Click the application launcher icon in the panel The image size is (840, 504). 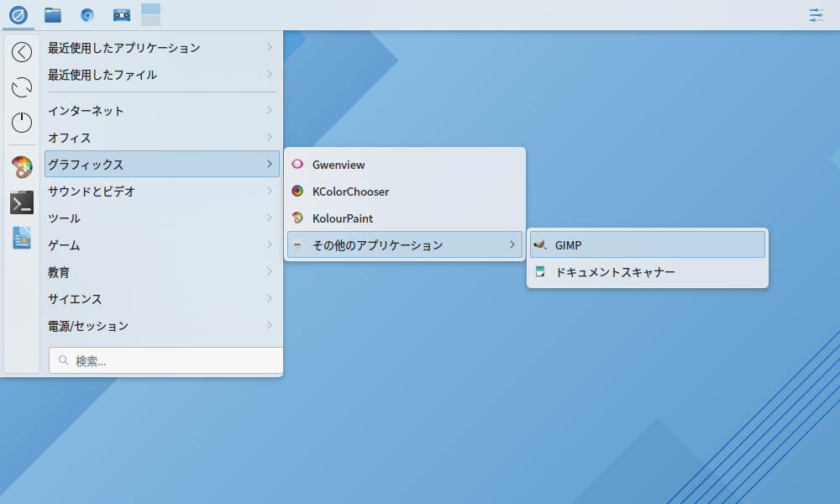[18, 15]
